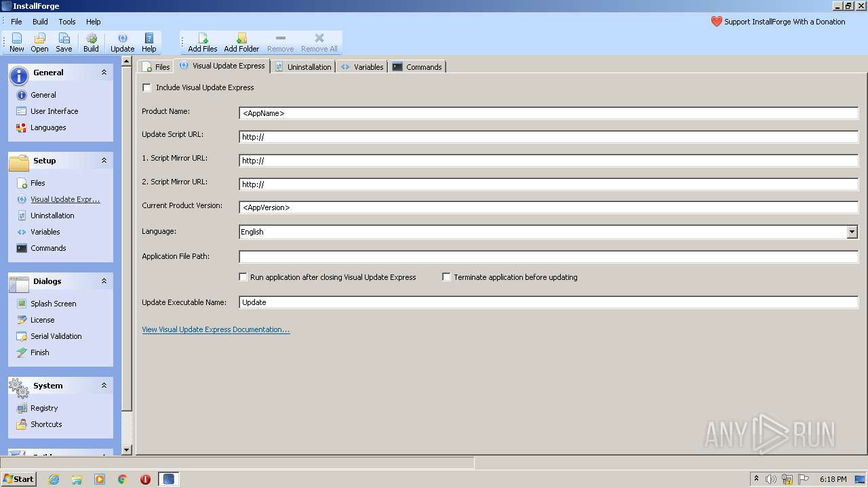
Task: Open the Tools menu
Action: [x=67, y=22]
